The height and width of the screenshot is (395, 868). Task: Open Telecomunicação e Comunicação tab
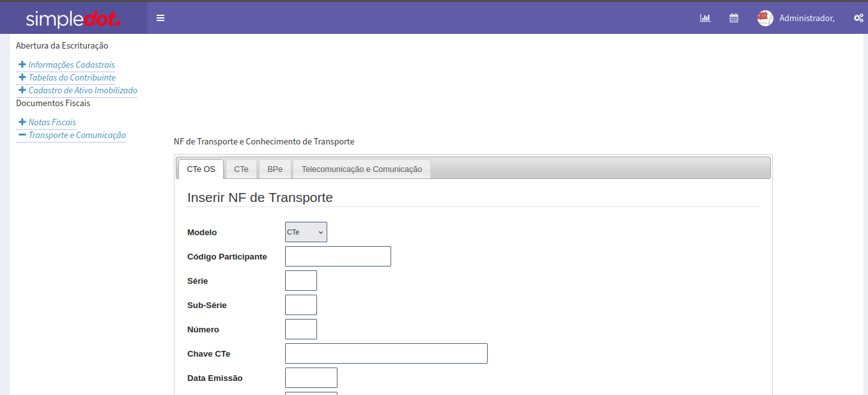(361, 169)
